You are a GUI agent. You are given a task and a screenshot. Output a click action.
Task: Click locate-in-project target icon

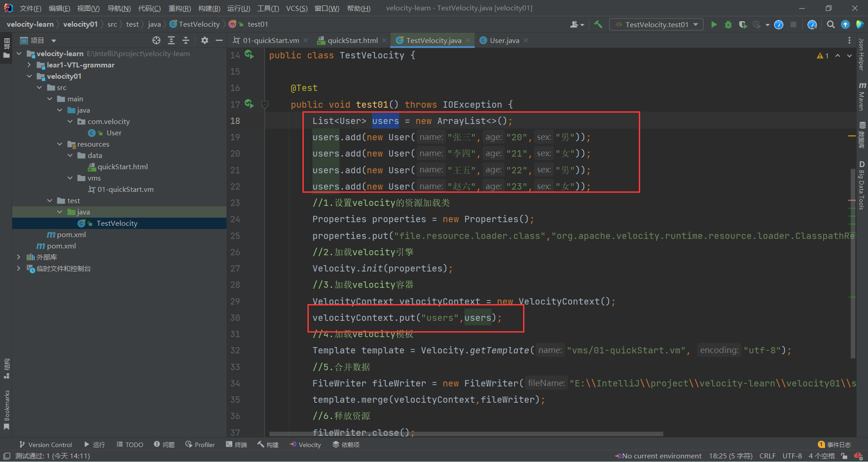(x=156, y=40)
